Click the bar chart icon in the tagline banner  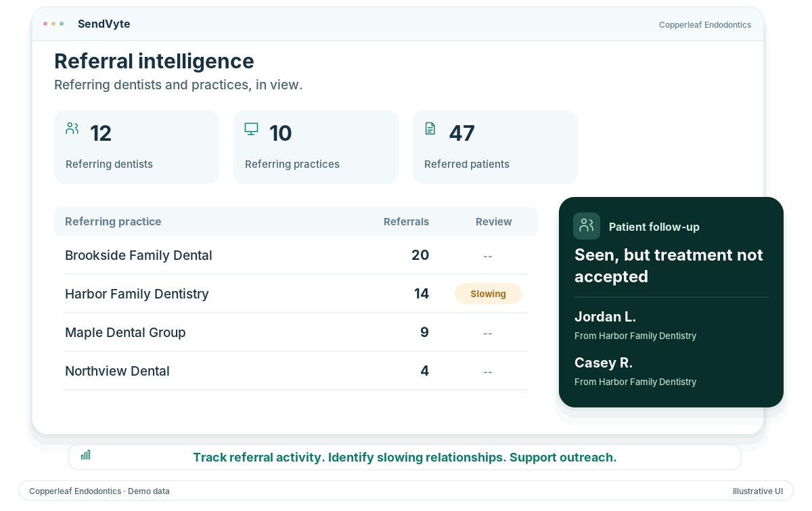(86, 455)
